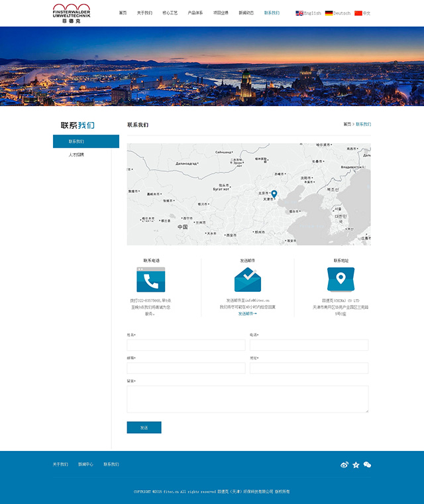Open 关于我们 in top navigation

(x=144, y=13)
